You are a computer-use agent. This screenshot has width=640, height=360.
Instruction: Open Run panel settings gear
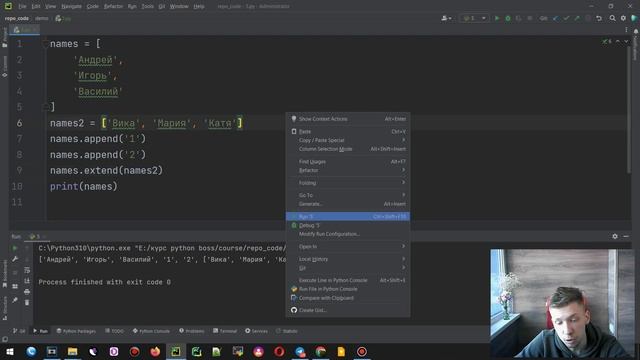pyautogui.click(x=615, y=236)
